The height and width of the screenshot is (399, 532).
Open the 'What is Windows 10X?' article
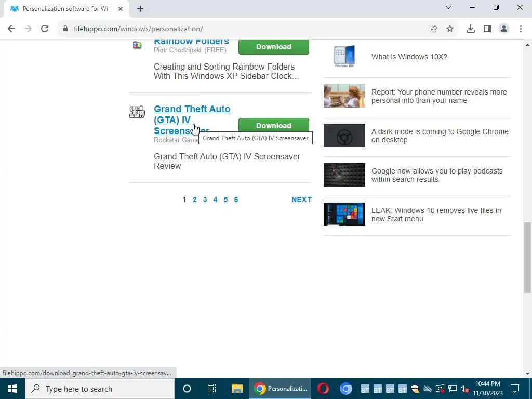click(409, 57)
